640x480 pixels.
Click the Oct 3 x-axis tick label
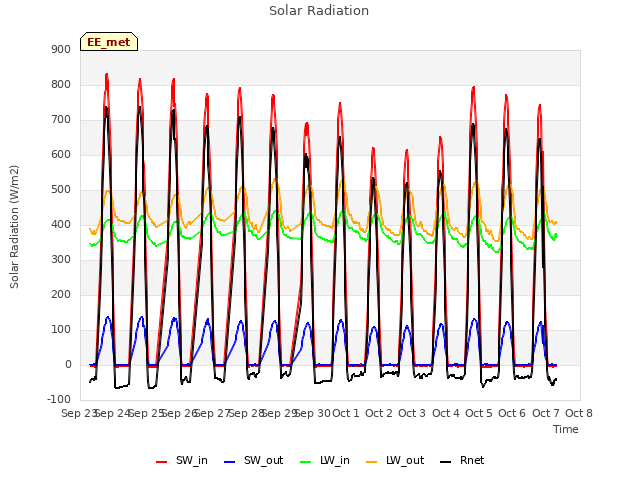coord(412,413)
